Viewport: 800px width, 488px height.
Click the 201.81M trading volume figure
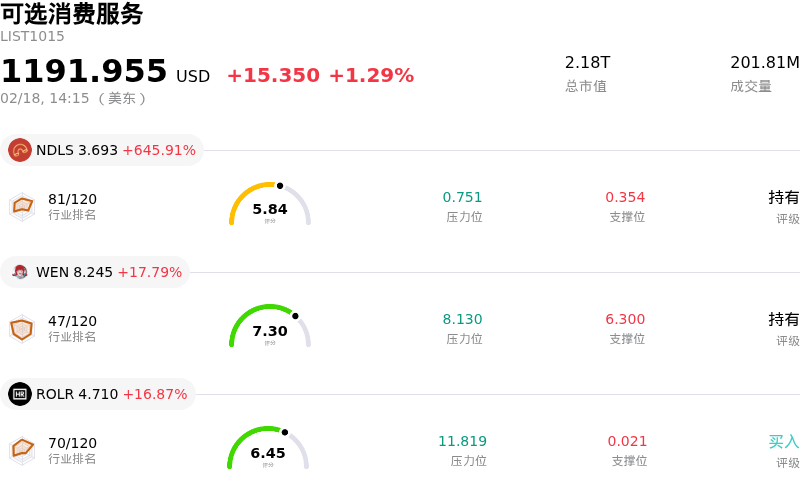(x=764, y=63)
